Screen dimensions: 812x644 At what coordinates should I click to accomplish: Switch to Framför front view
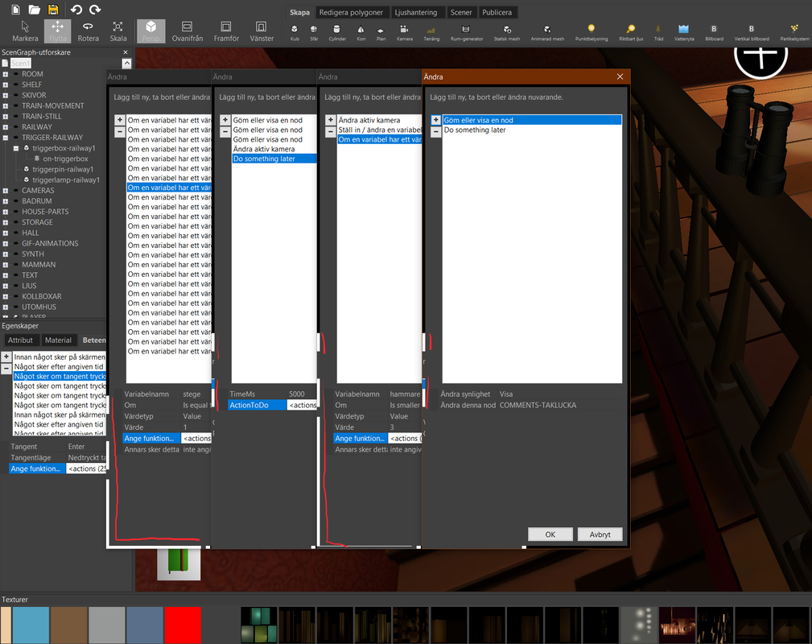coord(226,31)
